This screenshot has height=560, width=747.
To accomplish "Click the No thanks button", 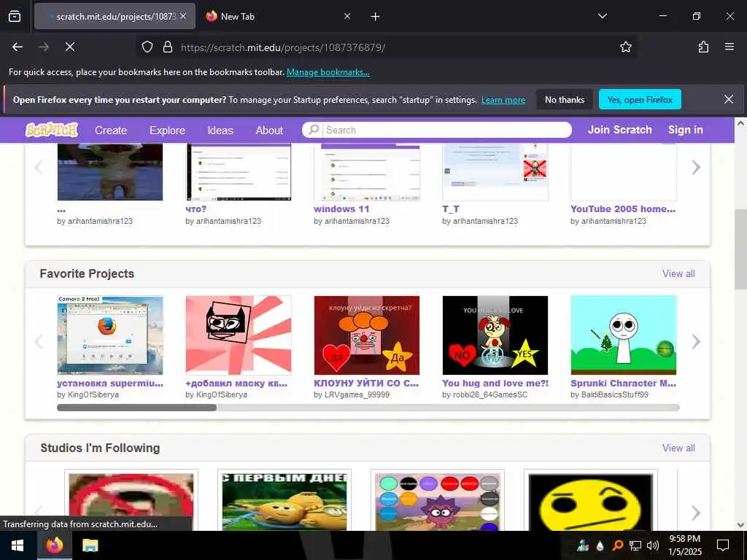I will 565,99.
